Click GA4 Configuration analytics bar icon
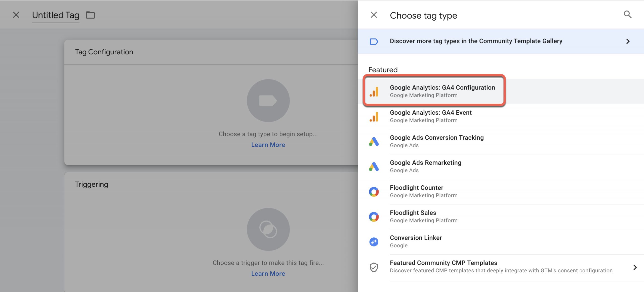 coord(374,92)
